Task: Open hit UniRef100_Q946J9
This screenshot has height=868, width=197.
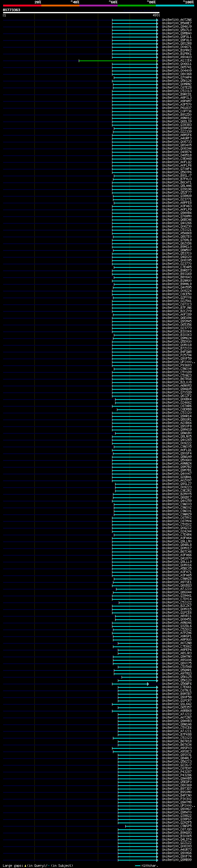Action: [x=176, y=26]
